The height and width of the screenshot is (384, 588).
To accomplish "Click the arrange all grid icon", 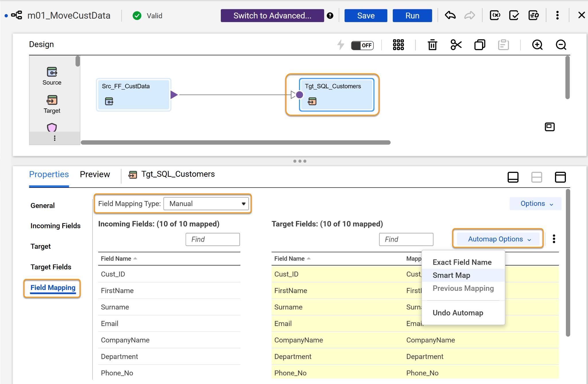I will click(398, 45).
